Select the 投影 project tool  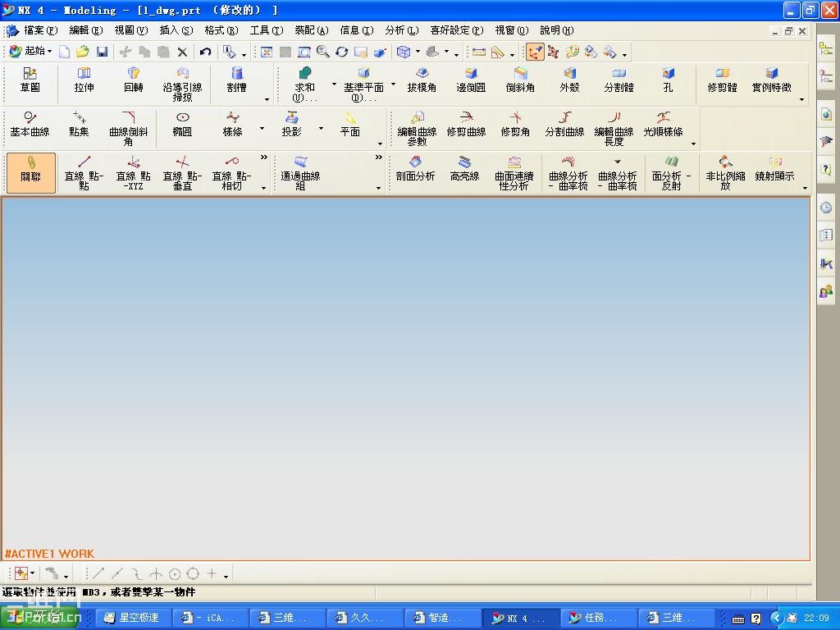click(291, 125)
